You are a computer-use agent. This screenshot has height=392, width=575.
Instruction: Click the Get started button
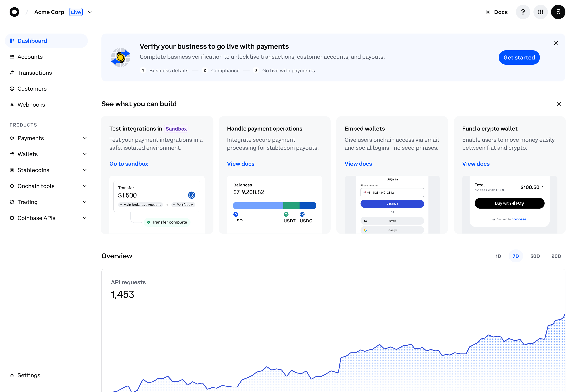[x=519, y=58]
